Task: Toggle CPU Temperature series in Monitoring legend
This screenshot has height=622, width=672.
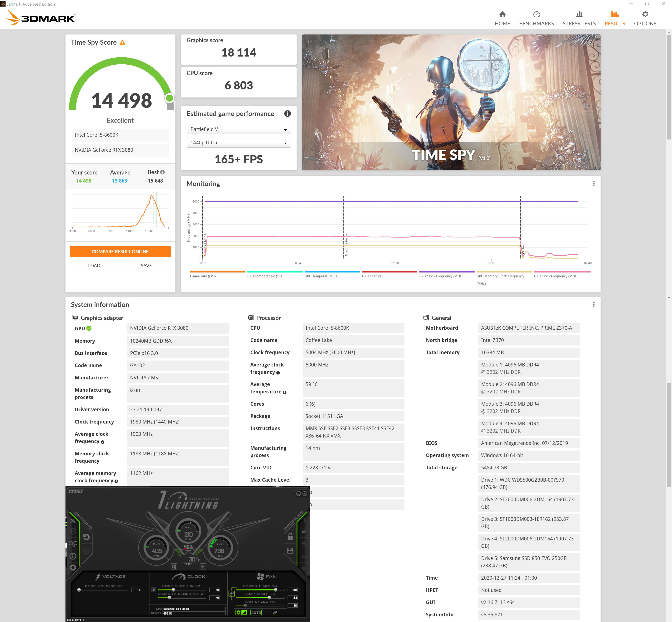Action: 275,274
